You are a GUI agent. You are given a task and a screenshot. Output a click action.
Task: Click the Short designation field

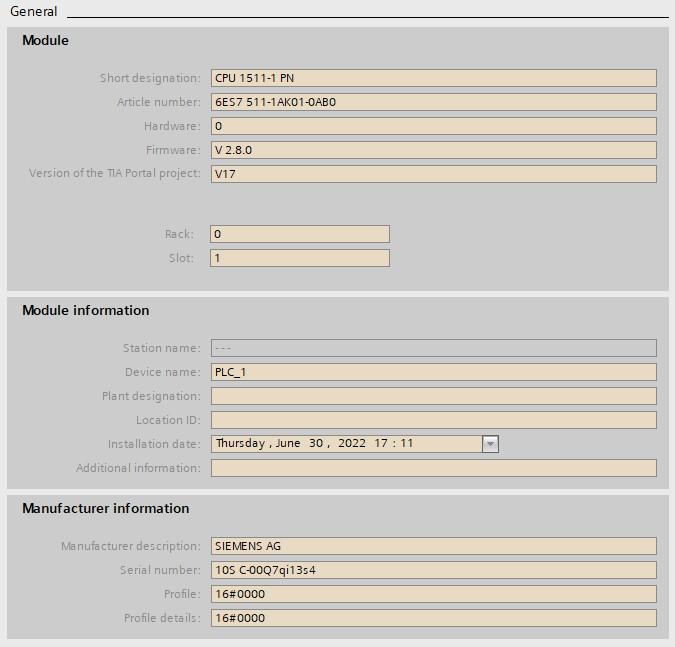coord(433,78)
